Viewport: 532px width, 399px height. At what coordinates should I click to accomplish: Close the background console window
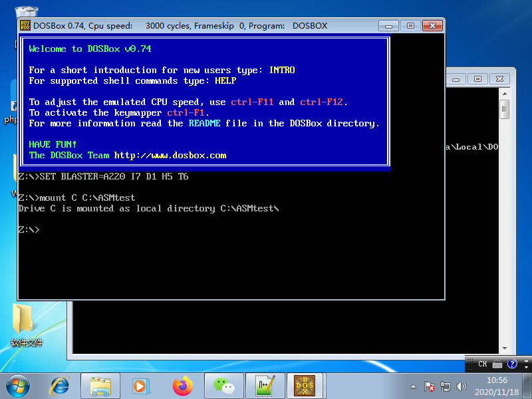(x=499, y=79)
